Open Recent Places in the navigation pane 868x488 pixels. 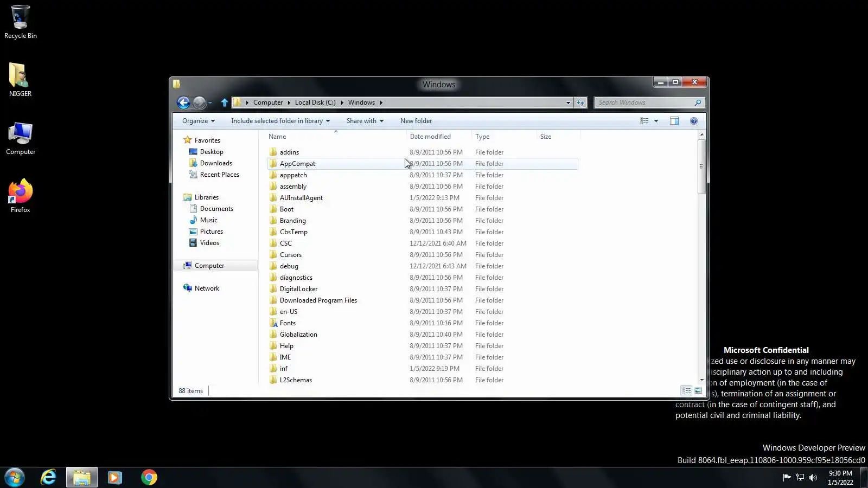pos(219,175)
